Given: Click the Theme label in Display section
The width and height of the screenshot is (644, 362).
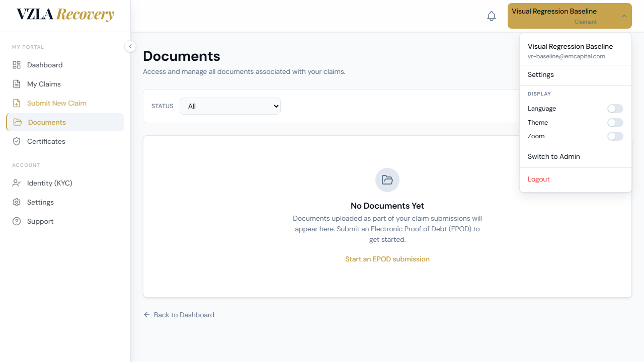Looking at the screenshot, I should 538,123.
